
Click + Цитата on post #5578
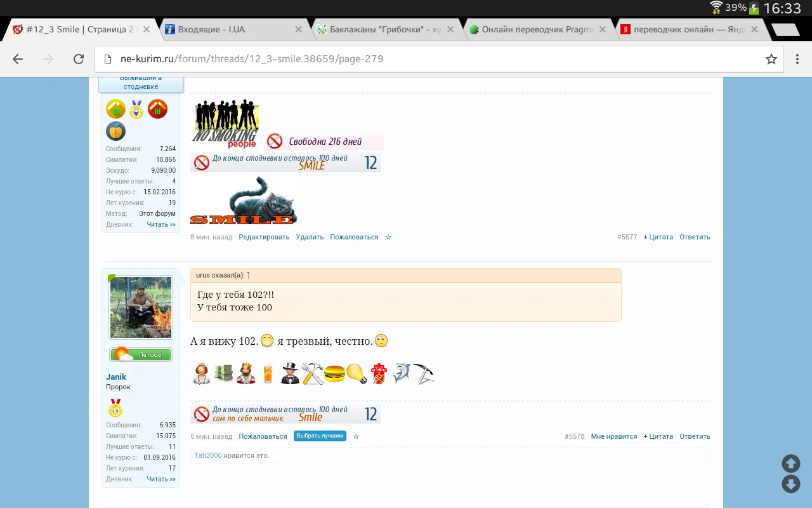click(x=658, y=436)
